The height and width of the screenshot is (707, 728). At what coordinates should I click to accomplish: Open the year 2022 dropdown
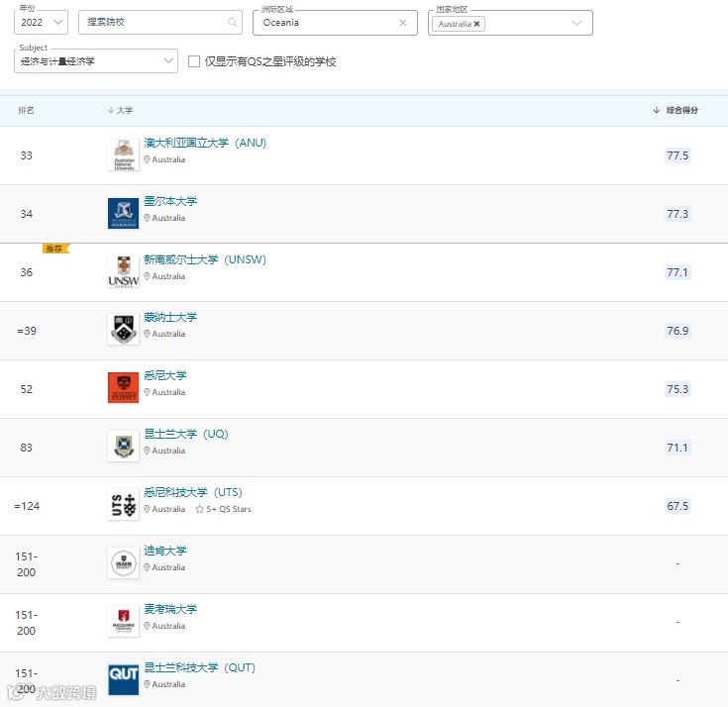(41, 23)
